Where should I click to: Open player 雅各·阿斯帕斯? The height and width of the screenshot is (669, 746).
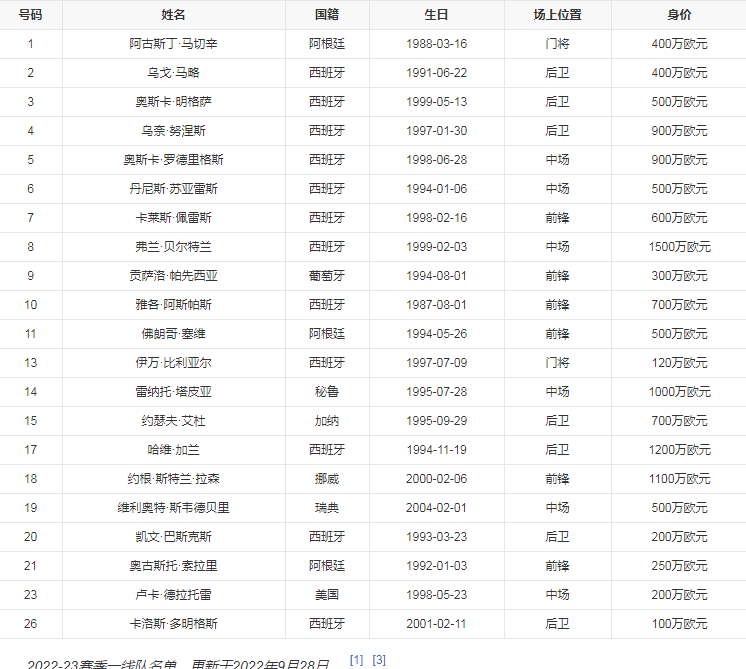[173, 305]
